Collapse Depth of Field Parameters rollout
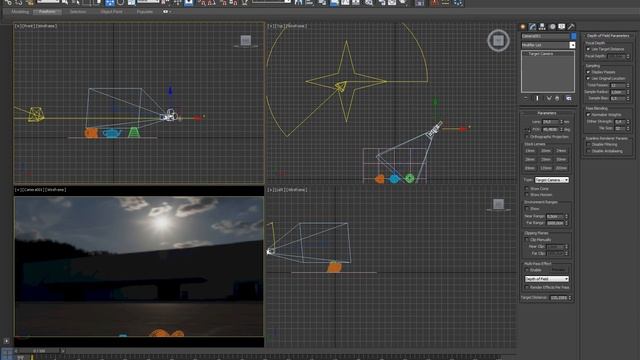 click(x=608, y=36)
